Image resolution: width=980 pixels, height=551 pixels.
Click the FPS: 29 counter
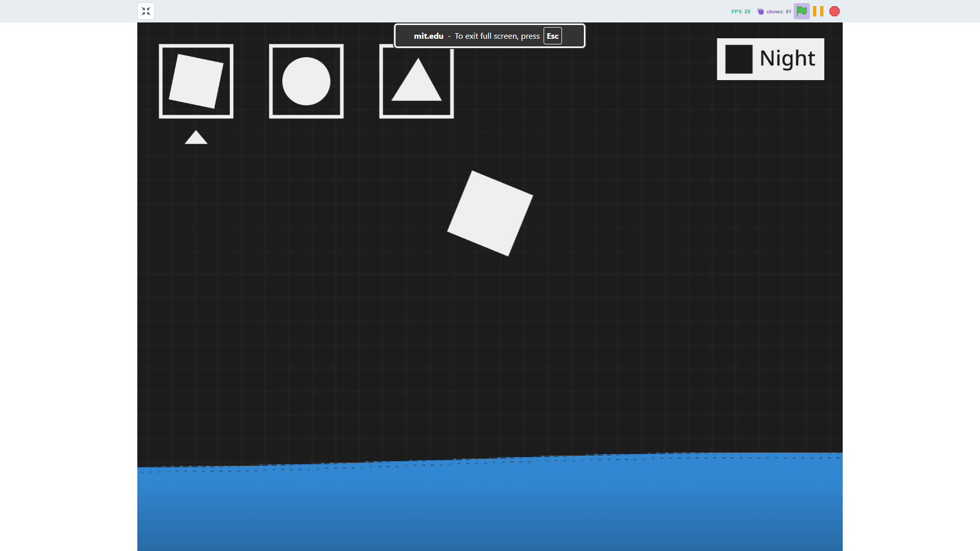click(x=741, y=11)
